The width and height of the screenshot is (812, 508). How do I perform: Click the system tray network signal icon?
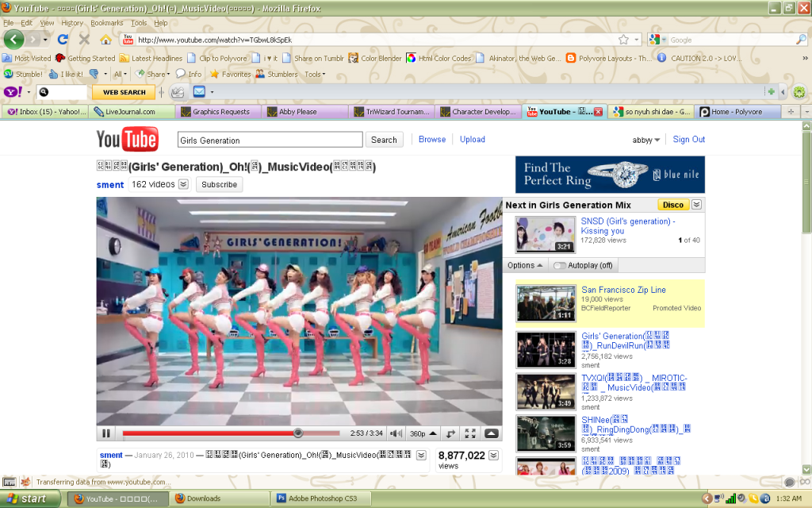(730, 498)
